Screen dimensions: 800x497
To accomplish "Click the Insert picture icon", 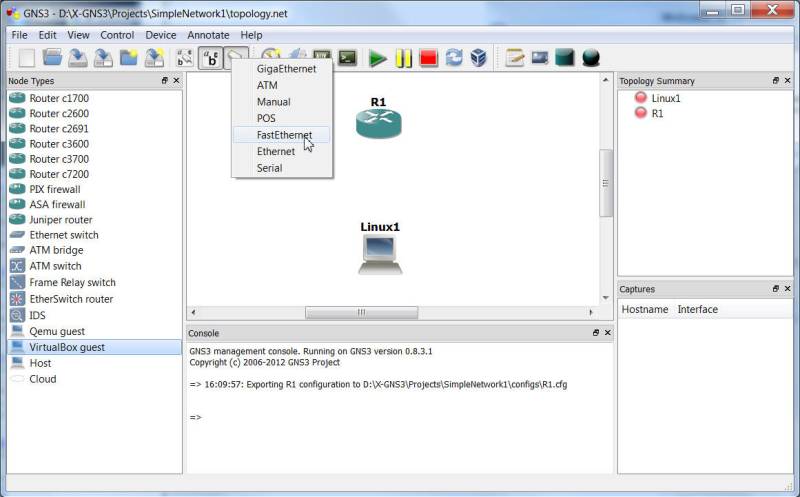I will (x=540, y=58).
